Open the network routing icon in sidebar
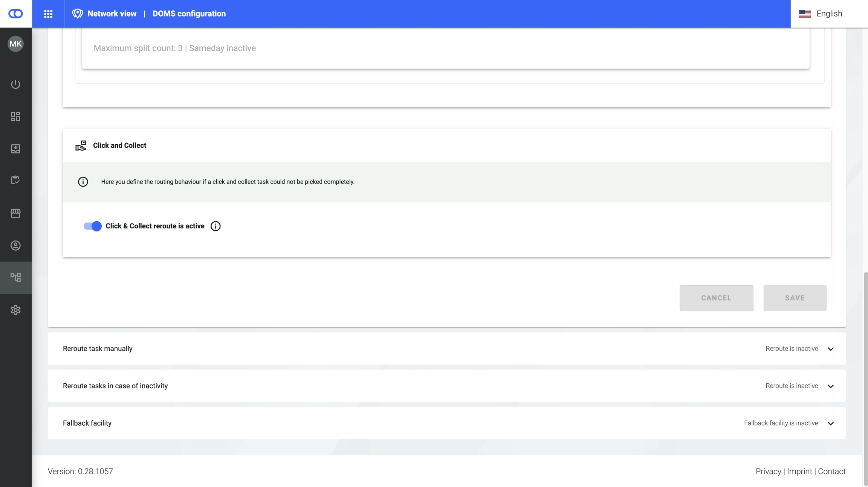This screenshot has width=868, height=487. click(15, 278)
